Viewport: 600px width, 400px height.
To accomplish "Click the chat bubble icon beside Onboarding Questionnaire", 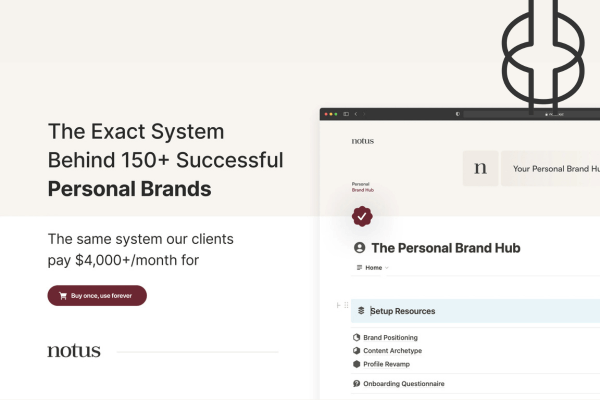I will [357, 384].
